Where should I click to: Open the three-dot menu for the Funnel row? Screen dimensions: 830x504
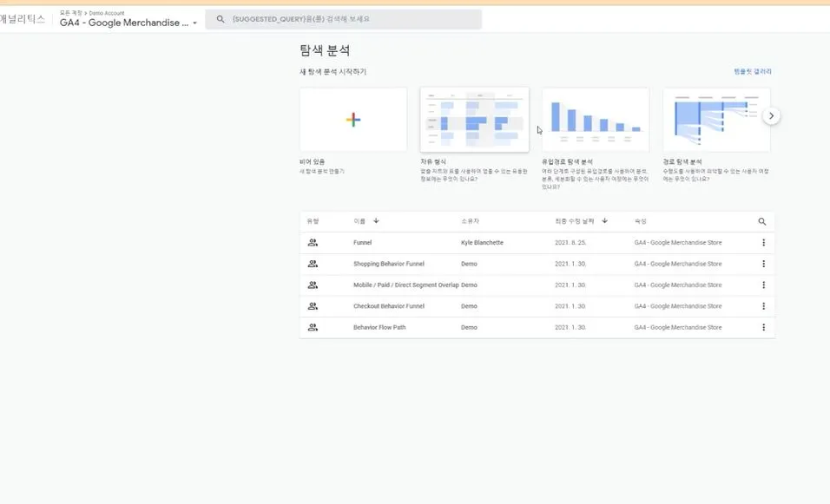pos(763,242)
